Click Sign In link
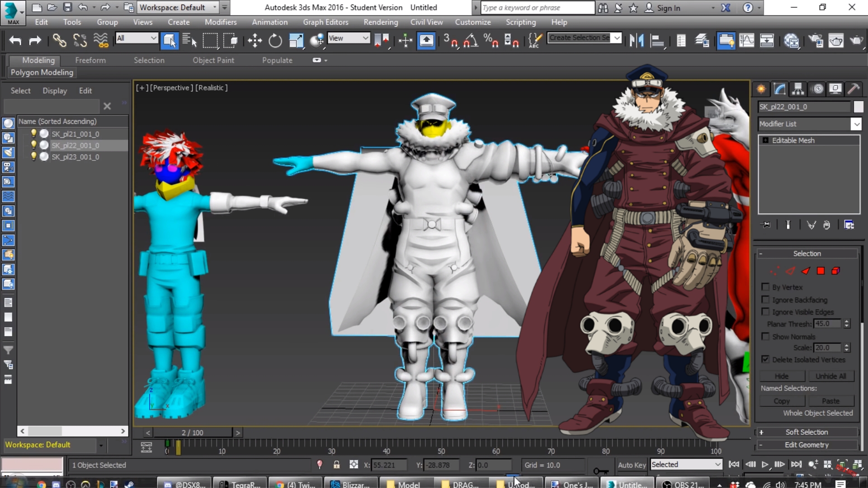The width and height of the screenshot is (868, 488). pyautogui.click(x=668, y=8)
